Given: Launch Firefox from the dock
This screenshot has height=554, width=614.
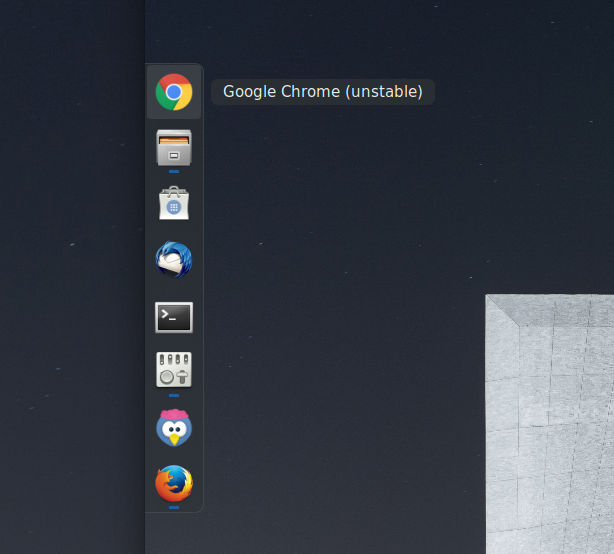Looking at the screenshot, I should (174, 484).
